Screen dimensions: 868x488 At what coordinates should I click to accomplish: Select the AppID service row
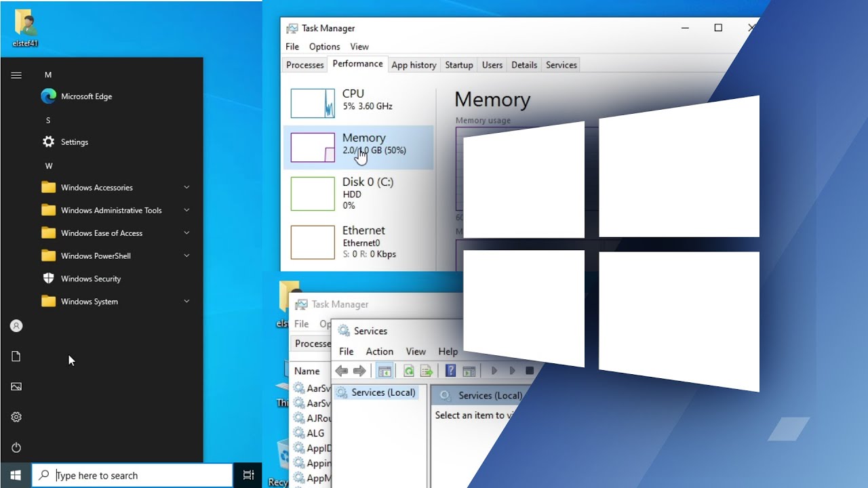pos(311,447)
